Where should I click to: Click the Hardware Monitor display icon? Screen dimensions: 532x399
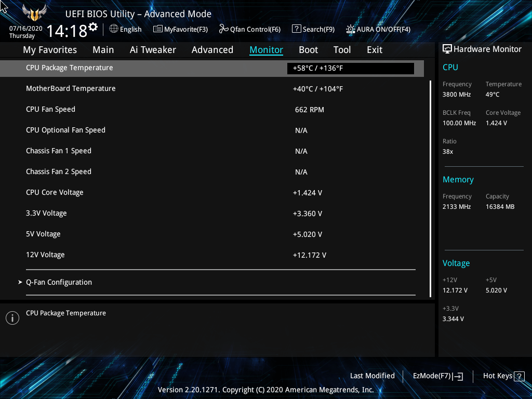coord(447,49)
